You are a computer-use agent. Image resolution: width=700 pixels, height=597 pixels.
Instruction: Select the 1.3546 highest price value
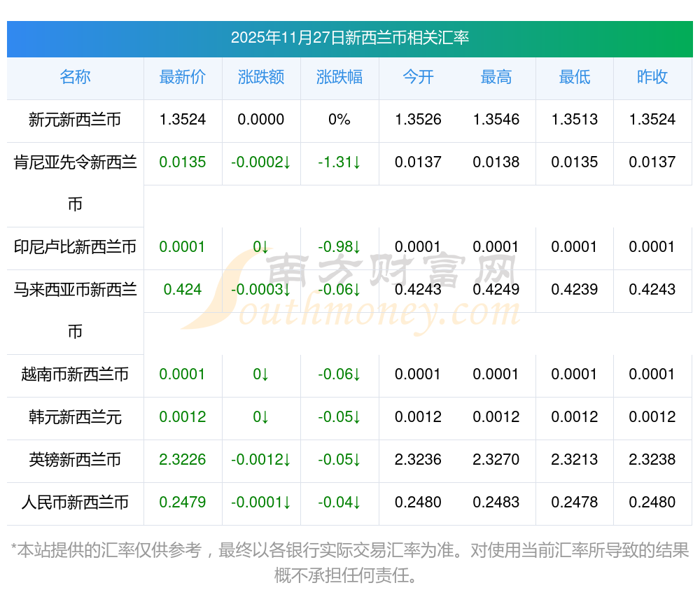point(496,120)
